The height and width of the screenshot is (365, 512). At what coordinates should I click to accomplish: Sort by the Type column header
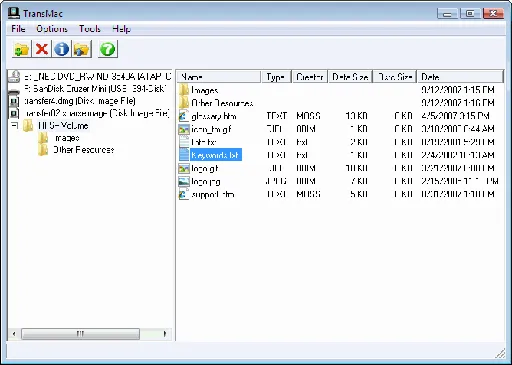point(276,77)
